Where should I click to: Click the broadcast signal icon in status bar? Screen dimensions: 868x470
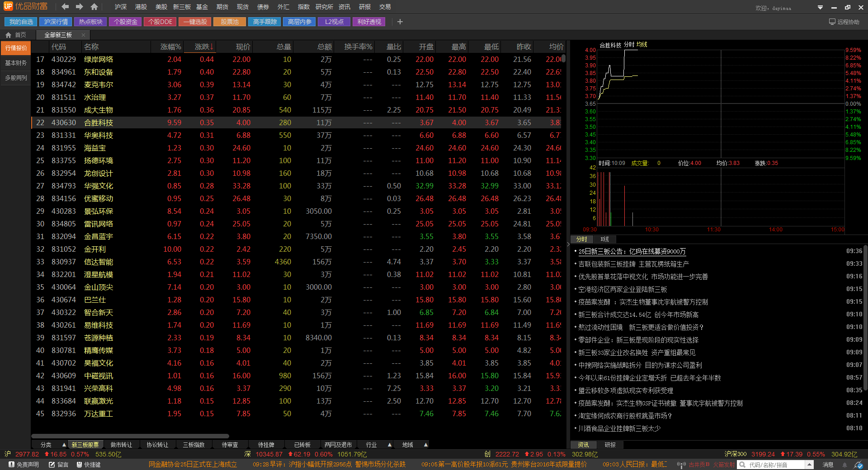click(x=681, y=465)
